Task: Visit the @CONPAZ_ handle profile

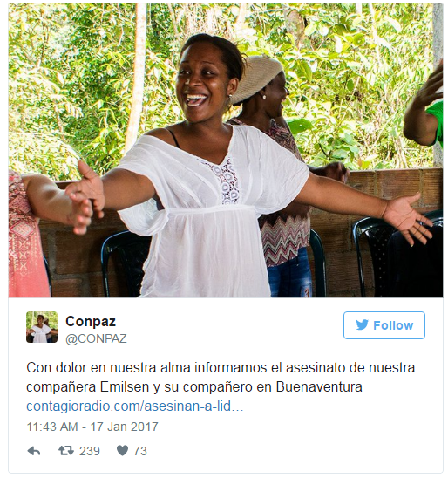Action: [100, 338]
